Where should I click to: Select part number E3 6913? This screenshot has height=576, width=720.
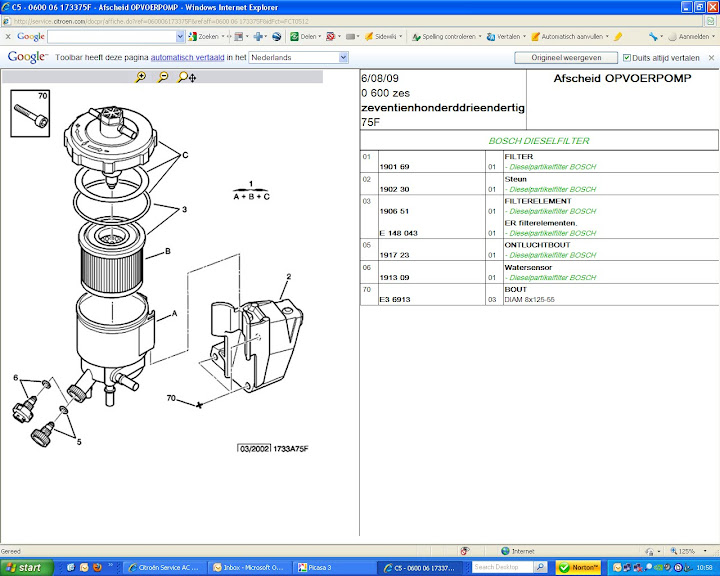pos(395,299)
